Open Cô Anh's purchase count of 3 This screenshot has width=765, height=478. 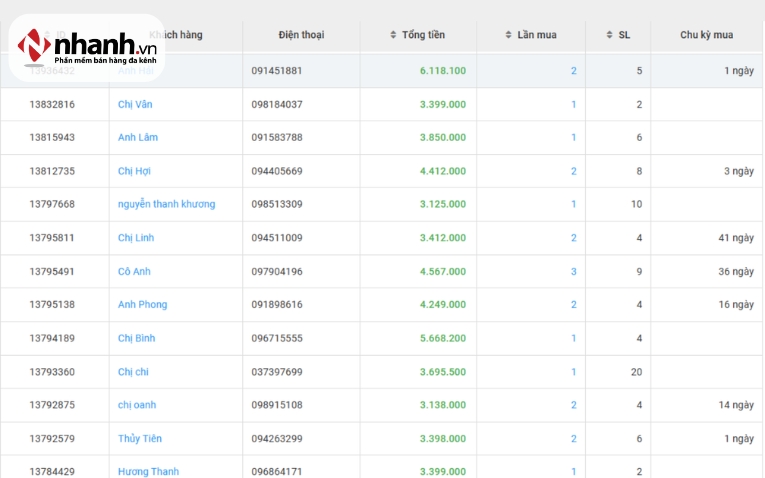(x=573, y=271)
